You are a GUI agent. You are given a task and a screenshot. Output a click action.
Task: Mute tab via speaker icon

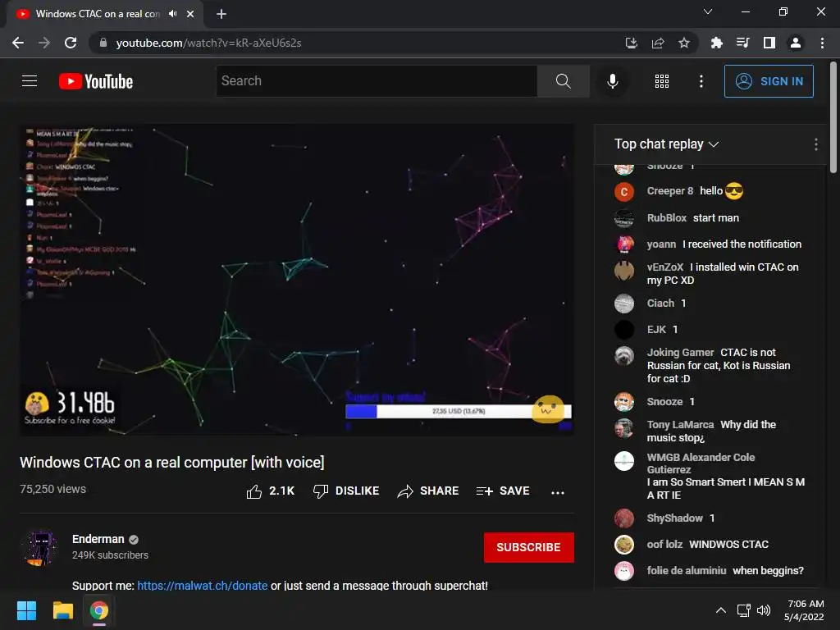point(172,14)
